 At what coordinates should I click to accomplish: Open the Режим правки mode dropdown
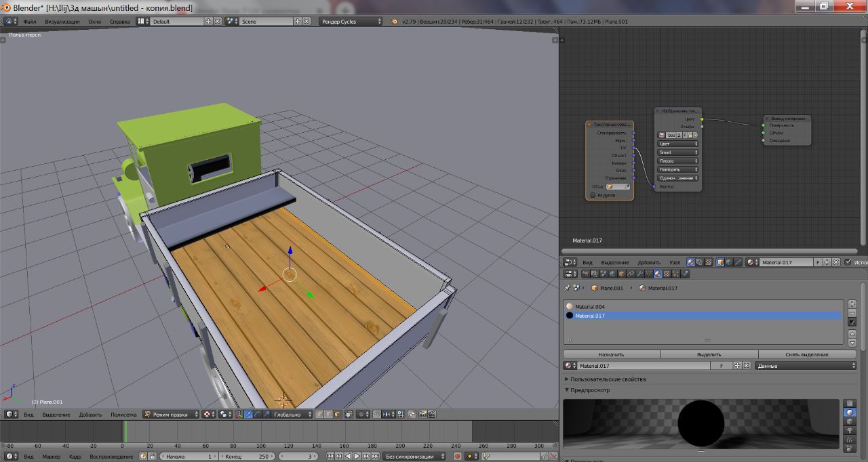click(x=170, y=415)
